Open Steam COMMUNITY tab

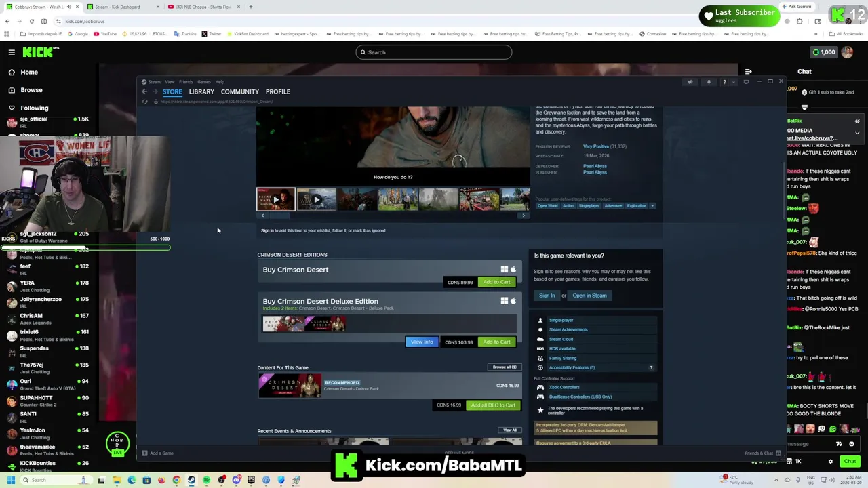240,91
